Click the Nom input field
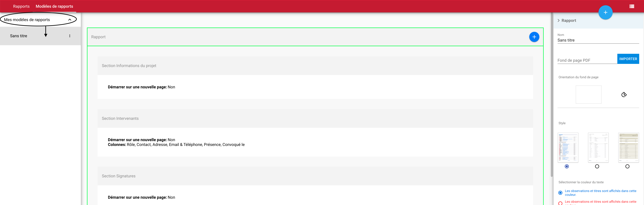 click(x=598, y=40)
